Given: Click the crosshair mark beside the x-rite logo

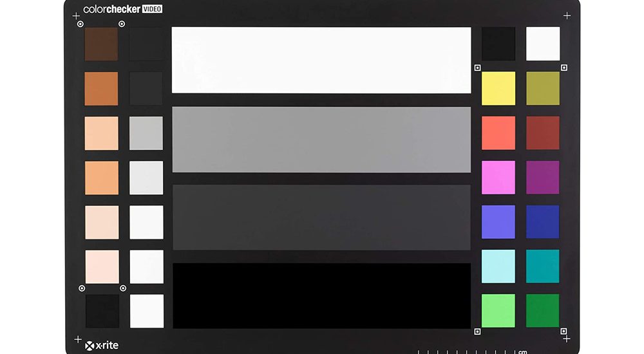Looking at the screenshot, I should click(78, 340).
